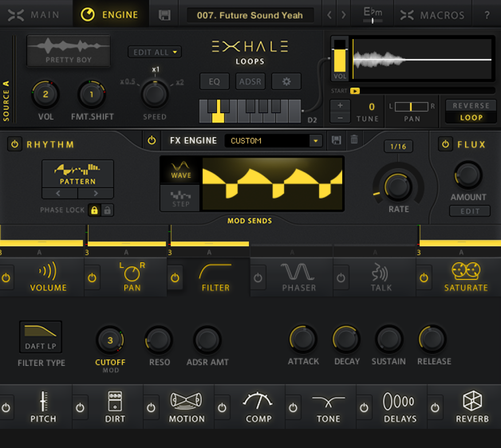501x448 pixels.
Task: Select the Wave modulation mode
Action: point(181,170)
